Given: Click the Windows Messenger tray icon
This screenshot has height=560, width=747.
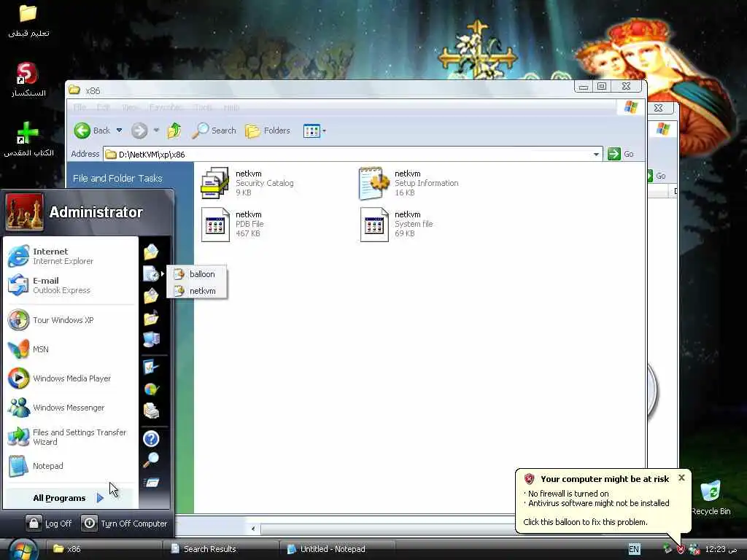Looking at the screenshot, I should 694,549.
